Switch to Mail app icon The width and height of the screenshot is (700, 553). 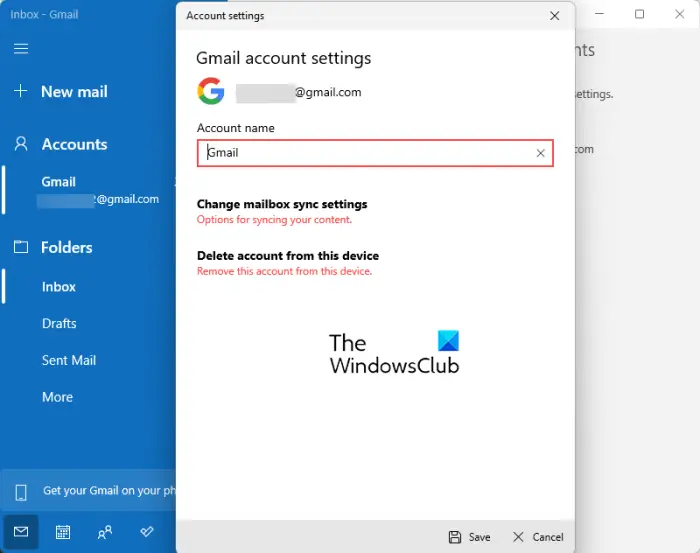click(x=21, y=532)
